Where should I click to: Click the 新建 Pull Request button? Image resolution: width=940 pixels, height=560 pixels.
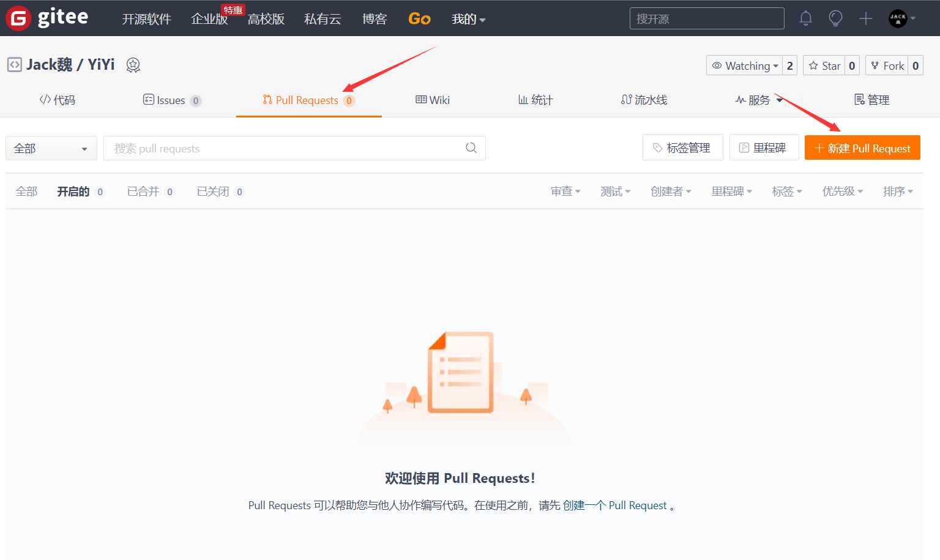[x=862, y=147]
